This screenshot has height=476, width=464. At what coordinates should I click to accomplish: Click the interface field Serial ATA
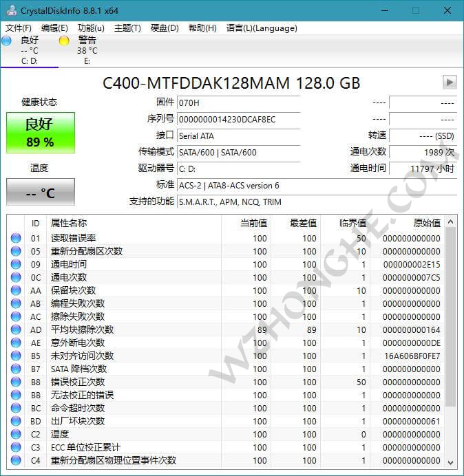tap(238, 136)
